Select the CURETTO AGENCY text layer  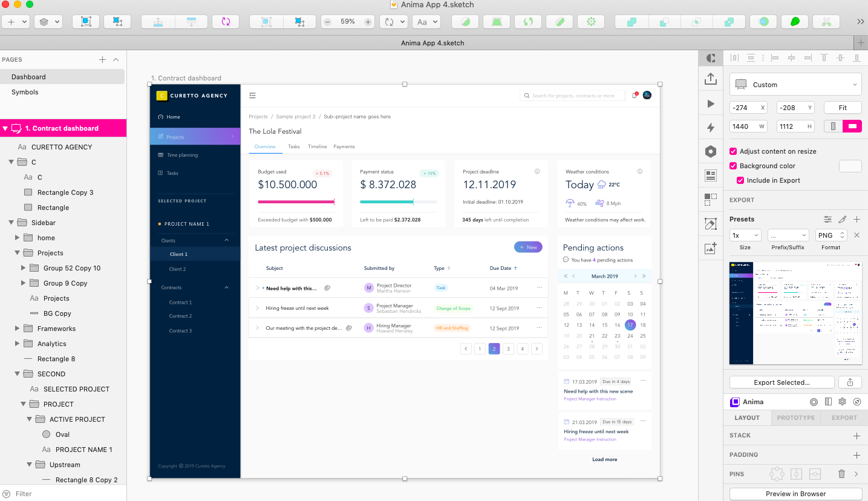tap(63, 147)
